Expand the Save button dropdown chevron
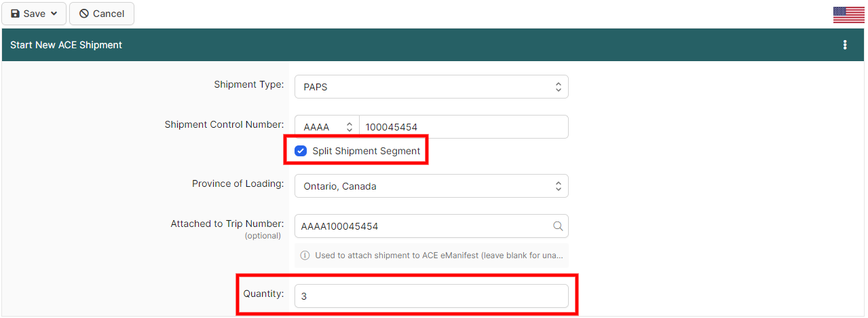This screenshot has width=868, height=318. click(54, 14)
